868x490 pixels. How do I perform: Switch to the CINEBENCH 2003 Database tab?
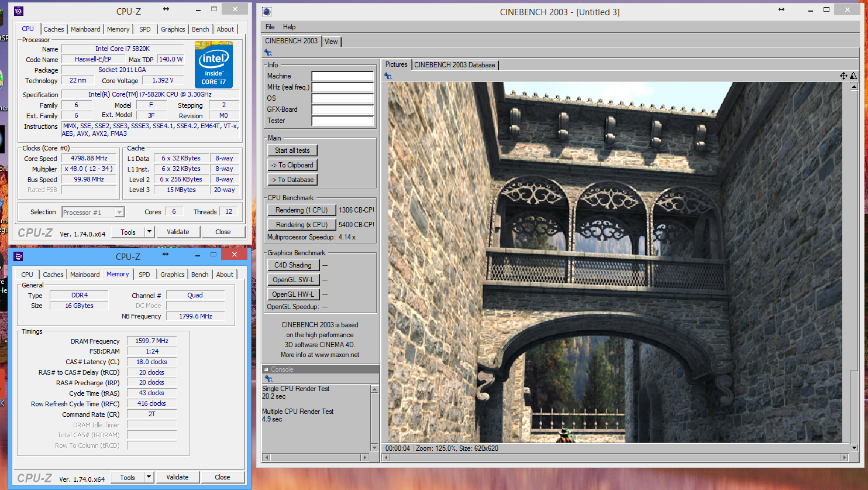tap(454, 65)
